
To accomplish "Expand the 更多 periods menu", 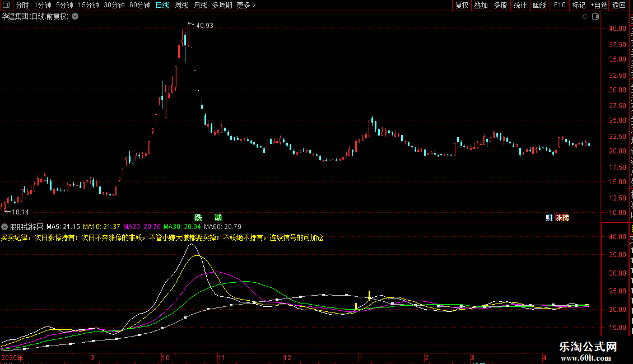I will 246,5.
